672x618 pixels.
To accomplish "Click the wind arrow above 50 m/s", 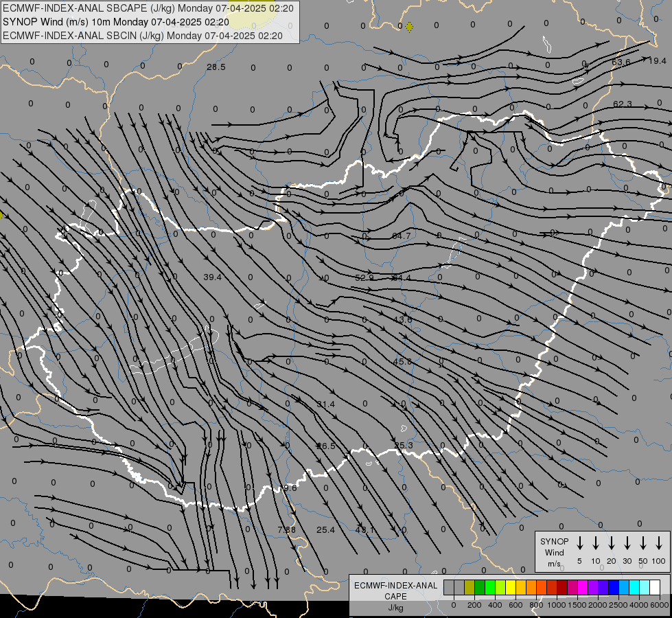I will pos(643,543).
